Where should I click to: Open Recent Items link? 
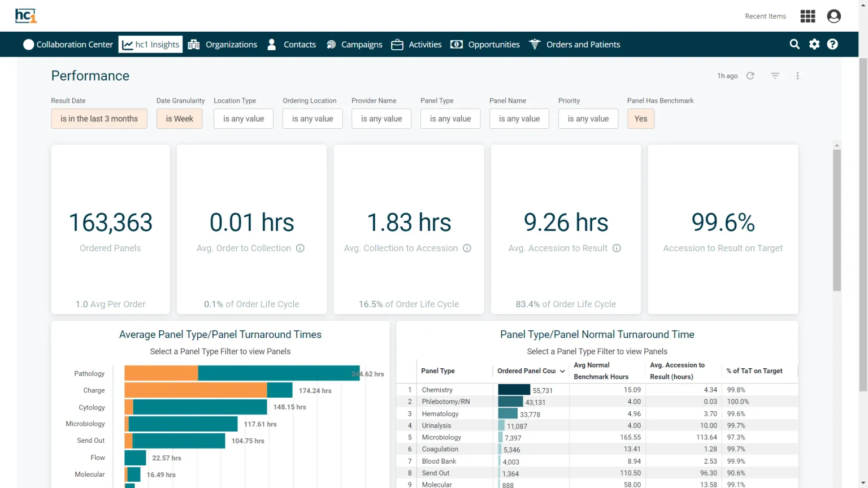(x=765, y=16)
